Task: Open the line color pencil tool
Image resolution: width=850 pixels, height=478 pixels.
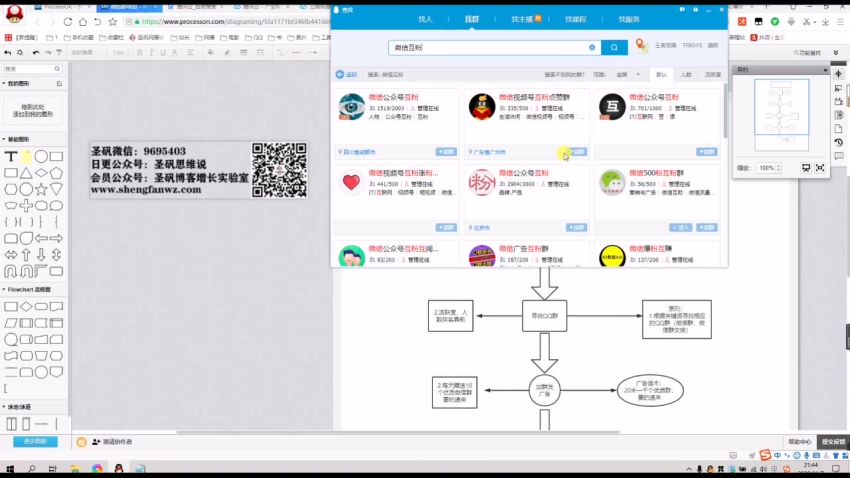Action: point(227,53)
